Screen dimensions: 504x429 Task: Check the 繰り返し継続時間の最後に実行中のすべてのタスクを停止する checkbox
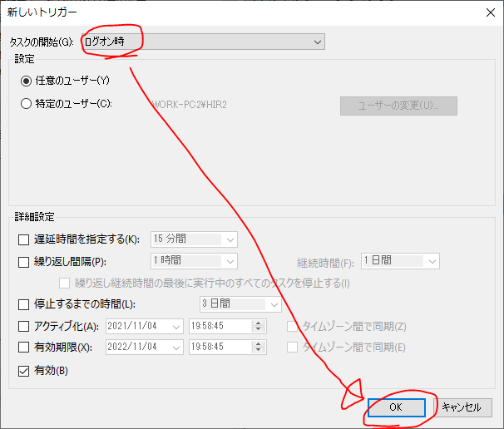click(x=64, y=284)
